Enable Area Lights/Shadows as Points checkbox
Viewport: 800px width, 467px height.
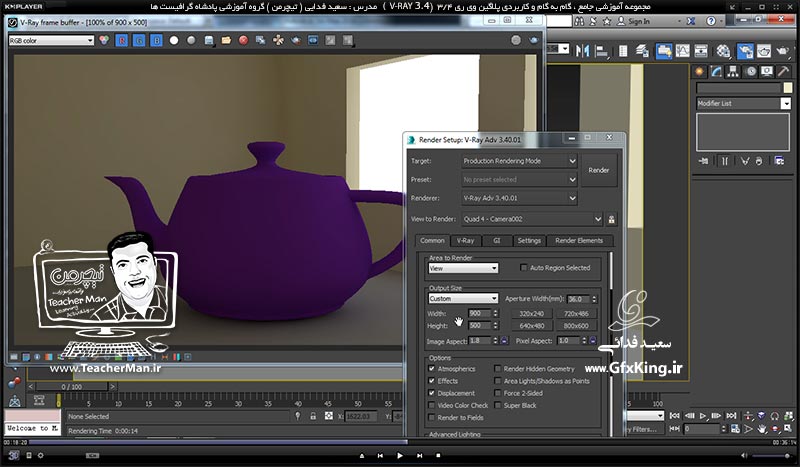[x=497, y=381]
